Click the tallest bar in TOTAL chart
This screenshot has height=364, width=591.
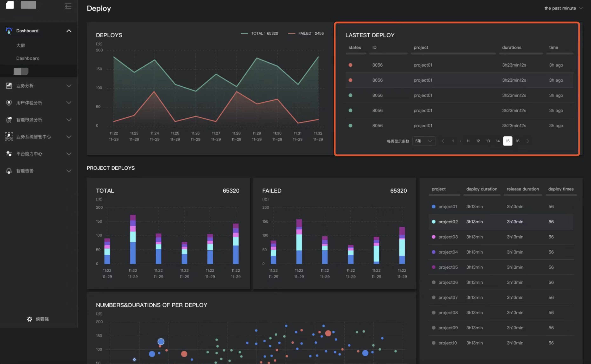point(133,239)
